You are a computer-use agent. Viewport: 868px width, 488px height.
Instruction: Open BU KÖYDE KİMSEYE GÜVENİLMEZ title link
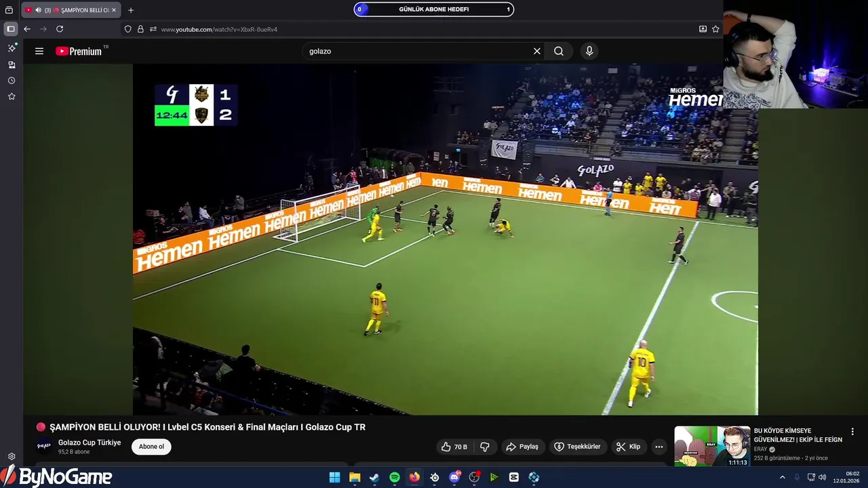point(798,435)
